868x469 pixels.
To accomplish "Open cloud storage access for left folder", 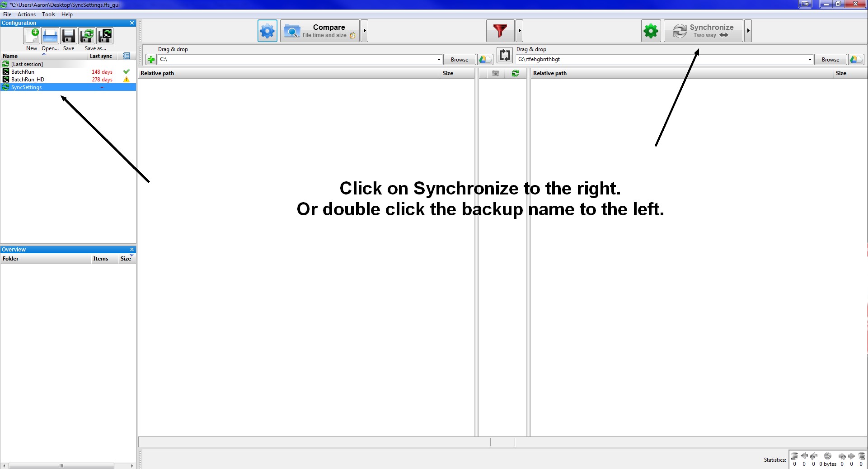I will [485, 60].
